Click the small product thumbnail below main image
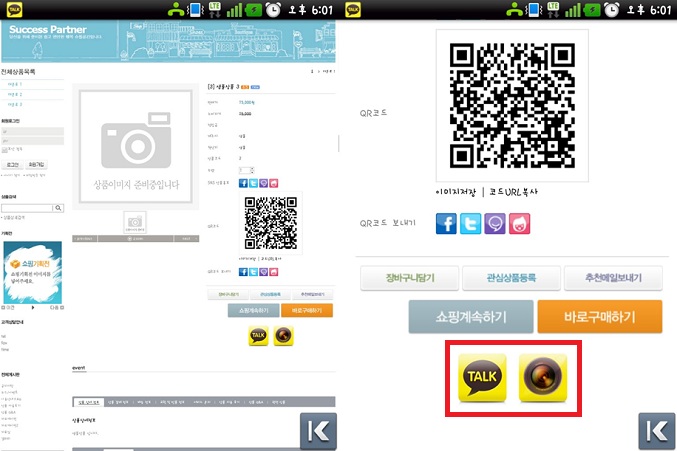 tap(135, 222)
